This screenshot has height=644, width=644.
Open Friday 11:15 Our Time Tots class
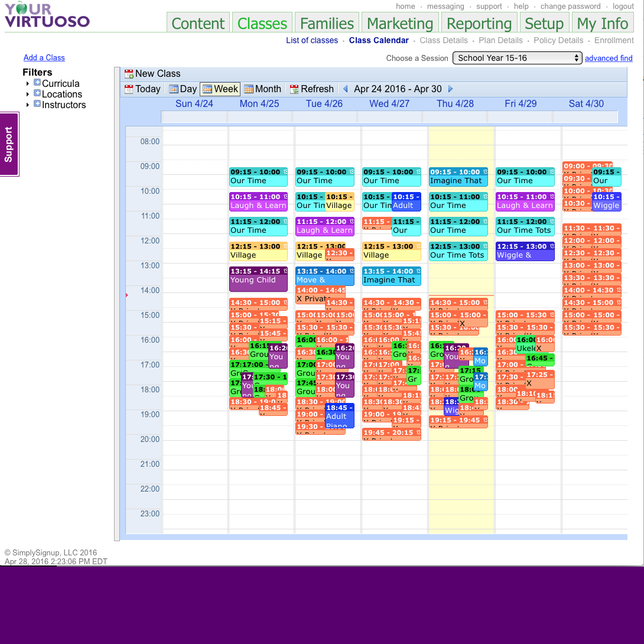pyautogui.click(x=525, y=226)
